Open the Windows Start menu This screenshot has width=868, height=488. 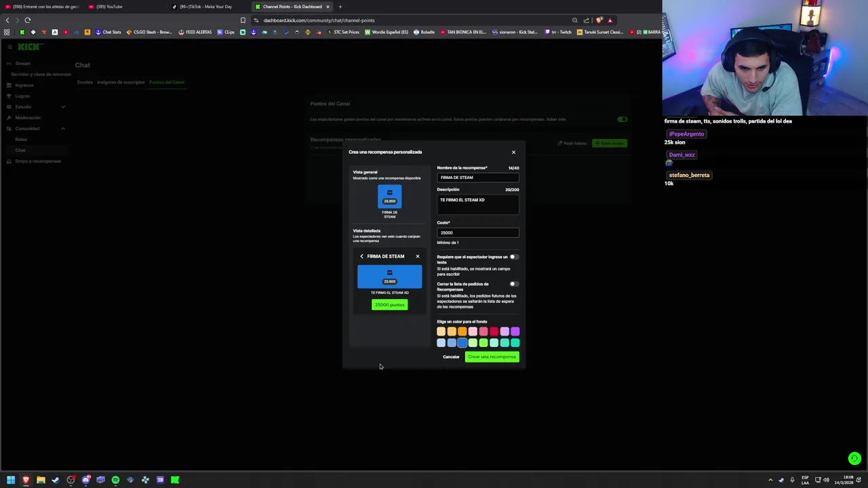coord(11,480)
